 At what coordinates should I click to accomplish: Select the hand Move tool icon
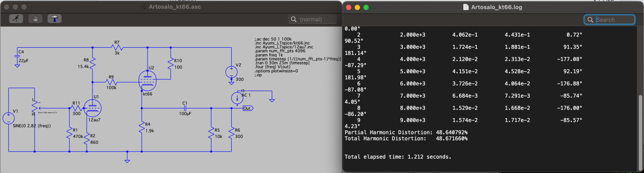[x=35, y=19]
